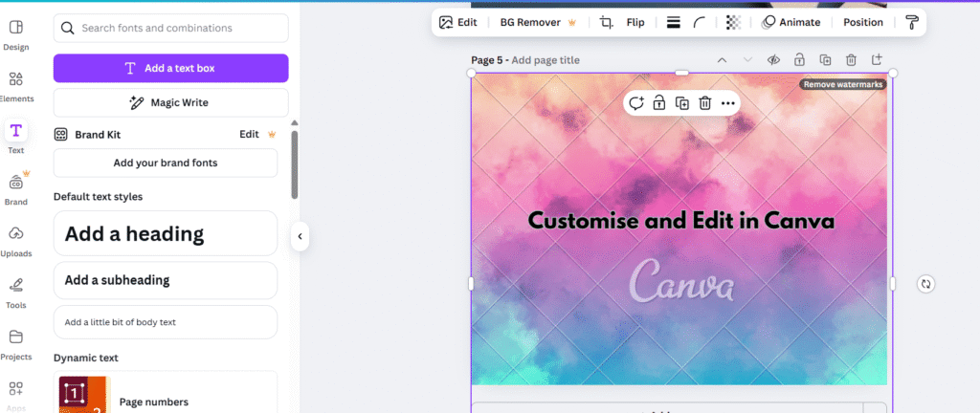Add a new page via plus page icon
980x413 pixels.
pos(877,60)
